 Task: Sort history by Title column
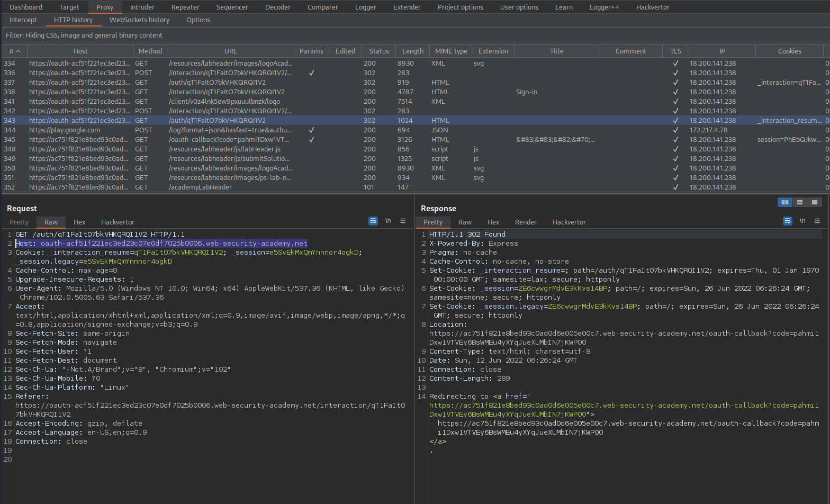click(x=557, y=51)
